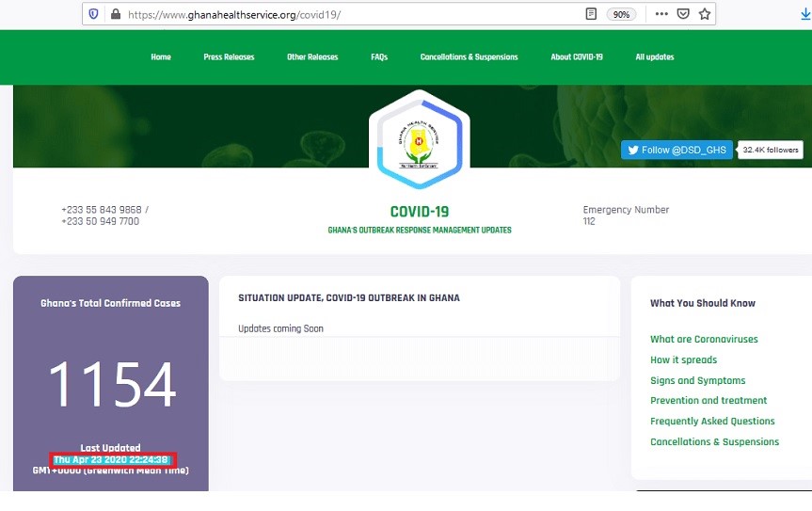Click Ghana's Total Confirmed Cases heading
Screen dimensions: 812x511
click(110, 303)
